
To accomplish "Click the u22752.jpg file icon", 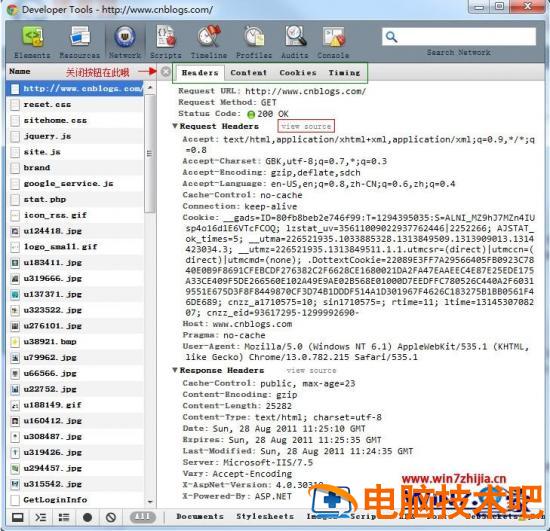I will click(15, 389).
